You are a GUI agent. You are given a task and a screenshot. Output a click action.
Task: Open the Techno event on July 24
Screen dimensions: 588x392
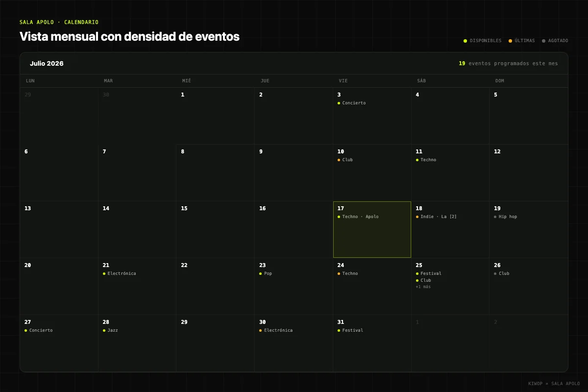348,273
